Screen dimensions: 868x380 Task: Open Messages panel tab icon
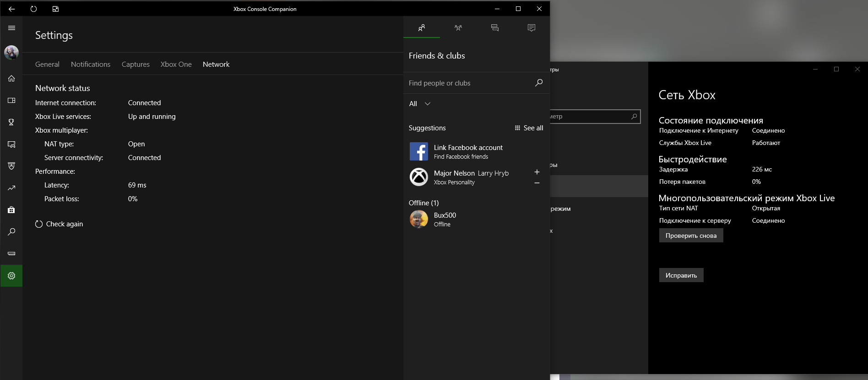(495, 28)
